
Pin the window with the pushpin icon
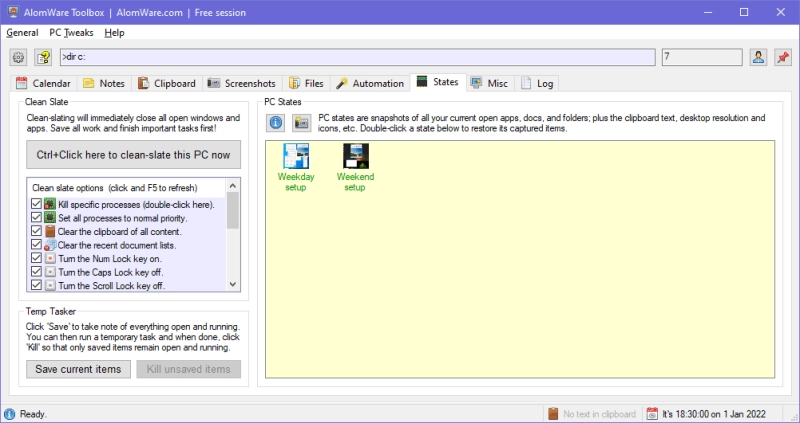pos(783,57)
